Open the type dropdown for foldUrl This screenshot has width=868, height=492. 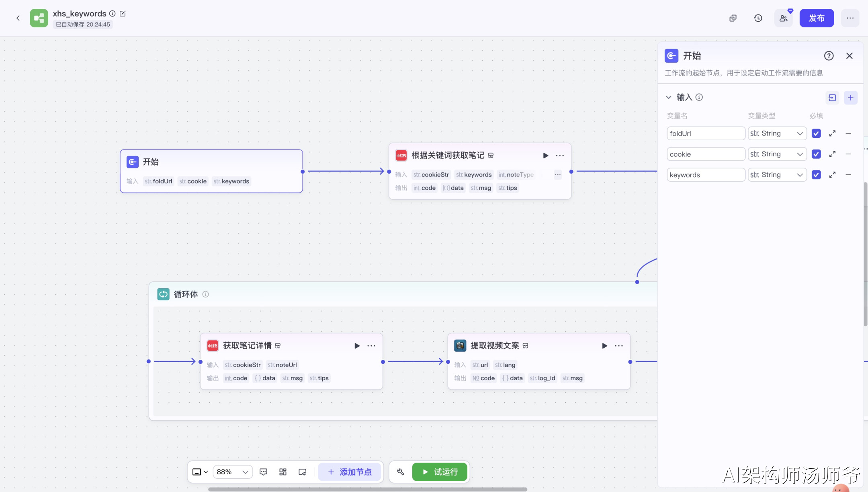[777, 133]
